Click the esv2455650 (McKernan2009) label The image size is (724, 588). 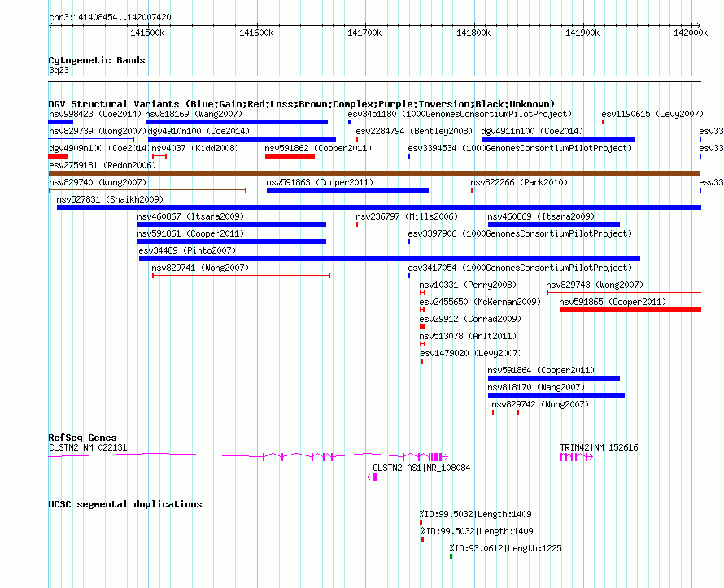click(480, 302)
